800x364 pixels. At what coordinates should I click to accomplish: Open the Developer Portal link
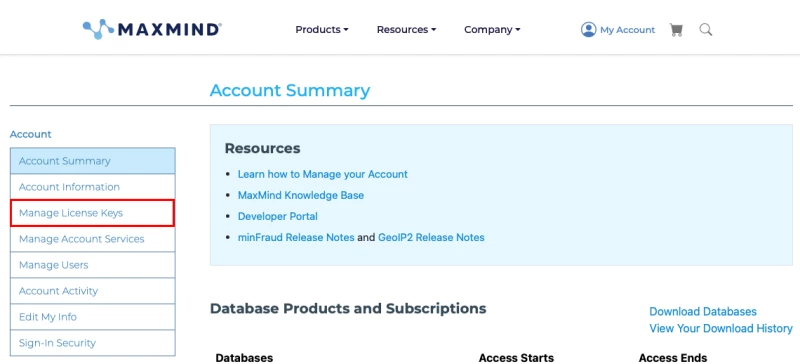[278, 216]
